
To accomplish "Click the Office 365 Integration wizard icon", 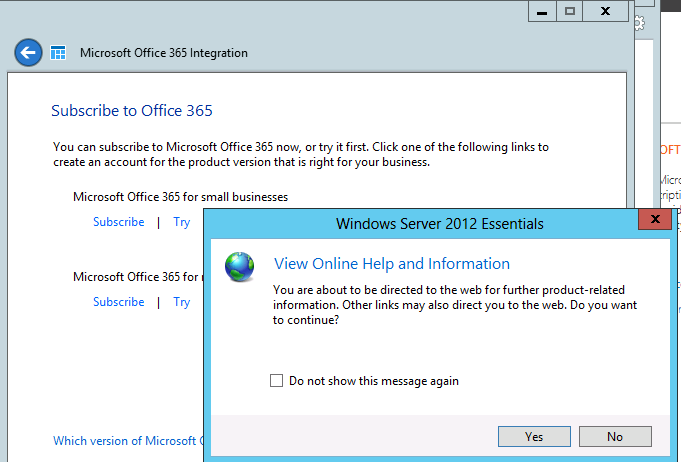I will click(x=58, y=53).
